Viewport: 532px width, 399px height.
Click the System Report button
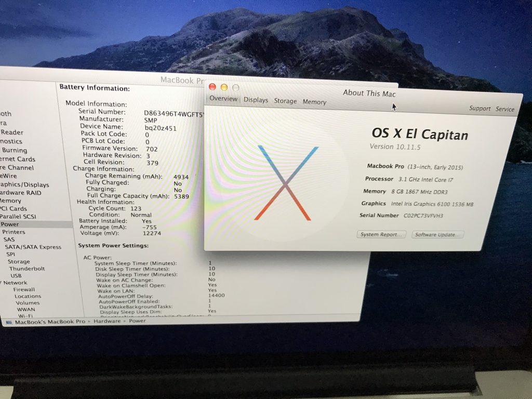tap(381, 234)
